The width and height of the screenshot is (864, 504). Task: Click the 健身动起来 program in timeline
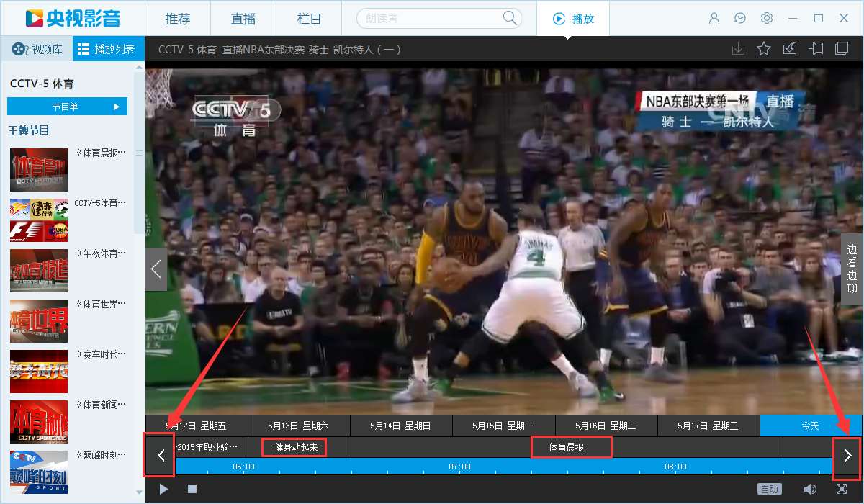pyautogui.click(x=296, y=447)
